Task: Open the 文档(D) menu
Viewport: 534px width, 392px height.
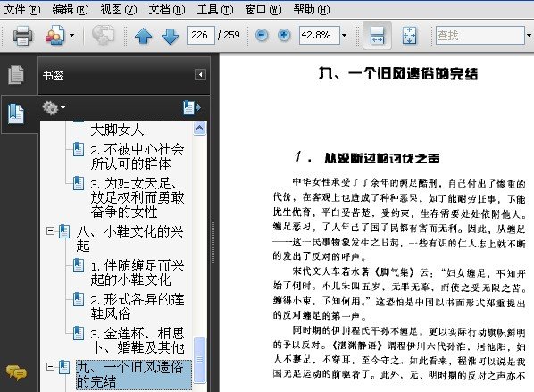Action: coord(167,10)
